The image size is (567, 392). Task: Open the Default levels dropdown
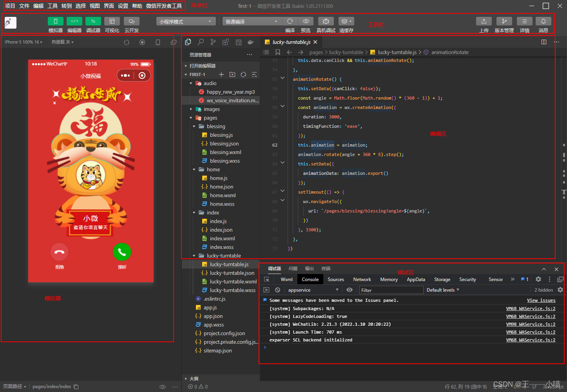pos(443,290)
